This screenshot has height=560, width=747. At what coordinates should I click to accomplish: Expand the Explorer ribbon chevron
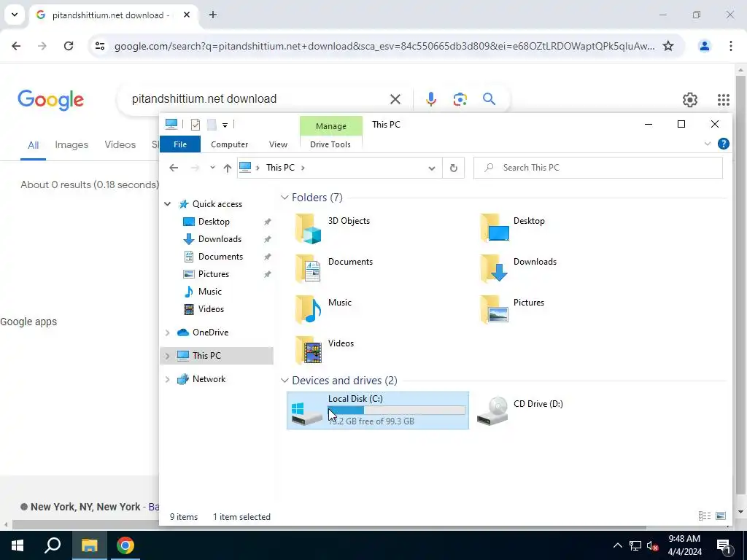point(708,144)
